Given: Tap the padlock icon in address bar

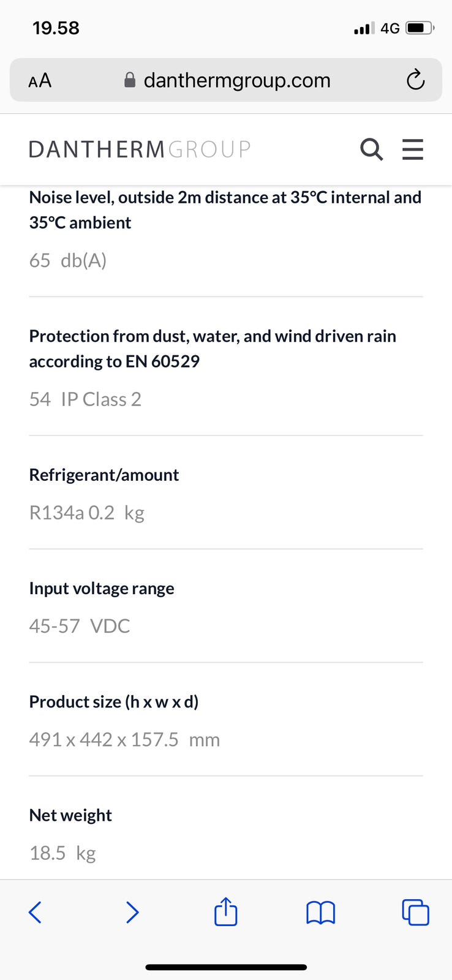Looking at the screenshot, I should (130, 80).
